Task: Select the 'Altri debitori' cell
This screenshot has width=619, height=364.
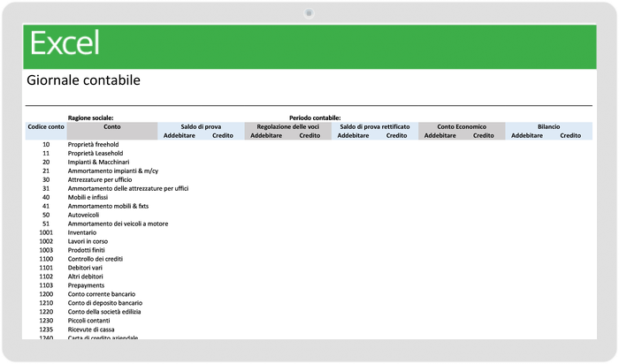Action: point(85,277)
